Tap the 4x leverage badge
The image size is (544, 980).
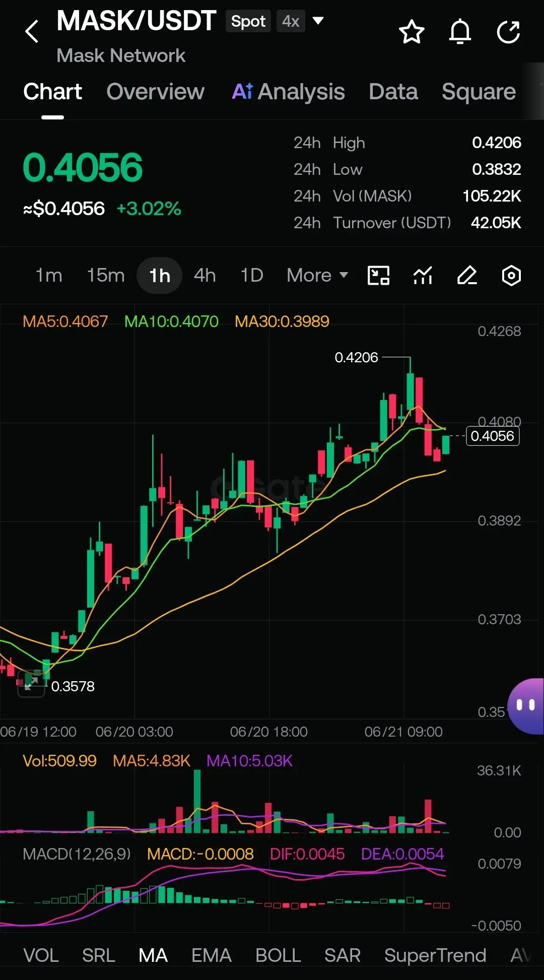(291, 21)
